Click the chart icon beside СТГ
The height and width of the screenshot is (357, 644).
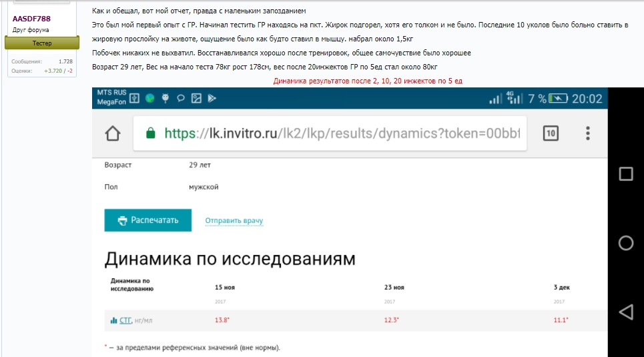pos(113,321)
